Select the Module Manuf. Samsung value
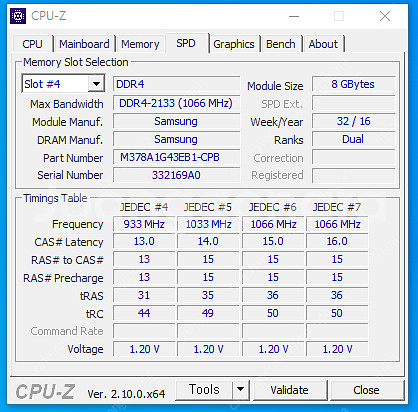The width and height of the screenshot is (418, 412). click(176, 121)
